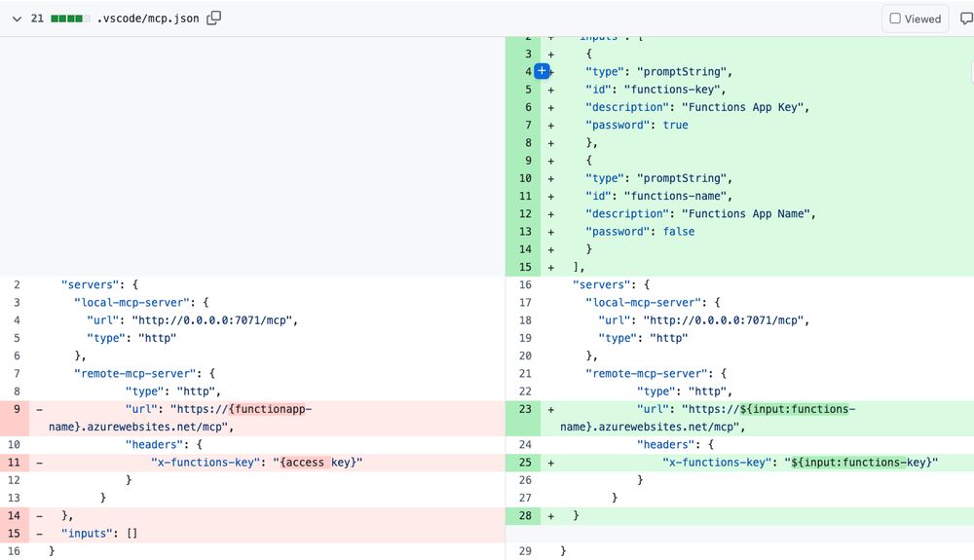Screen dimensions: 974x560
Task: Collapse the .vscode/mcp.json file diff
Action: click(x=17, y=19)
